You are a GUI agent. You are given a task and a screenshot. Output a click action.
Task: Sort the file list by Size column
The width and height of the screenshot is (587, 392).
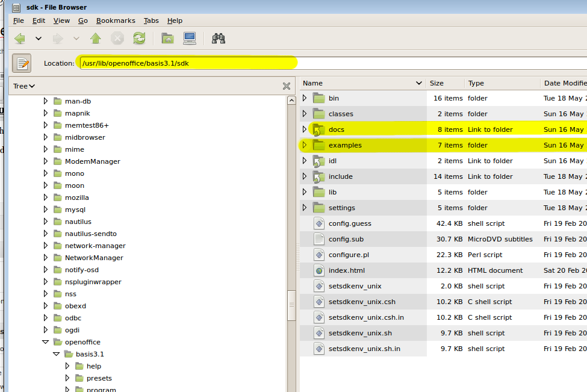coord(445,83)
